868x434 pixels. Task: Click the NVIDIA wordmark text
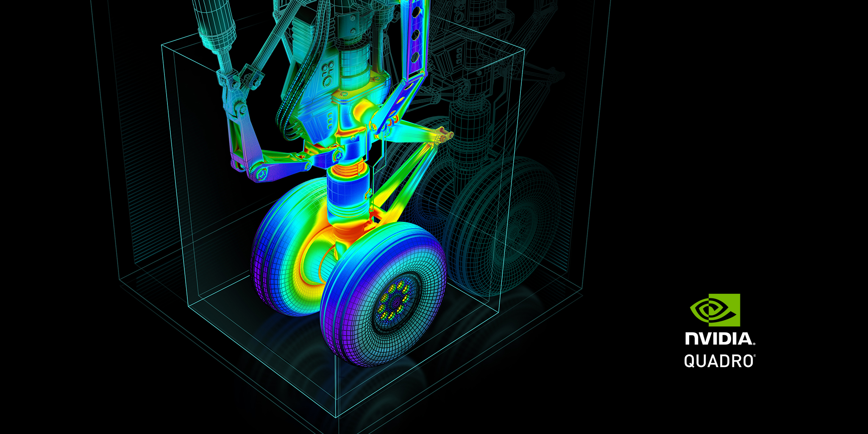point(720,339)
